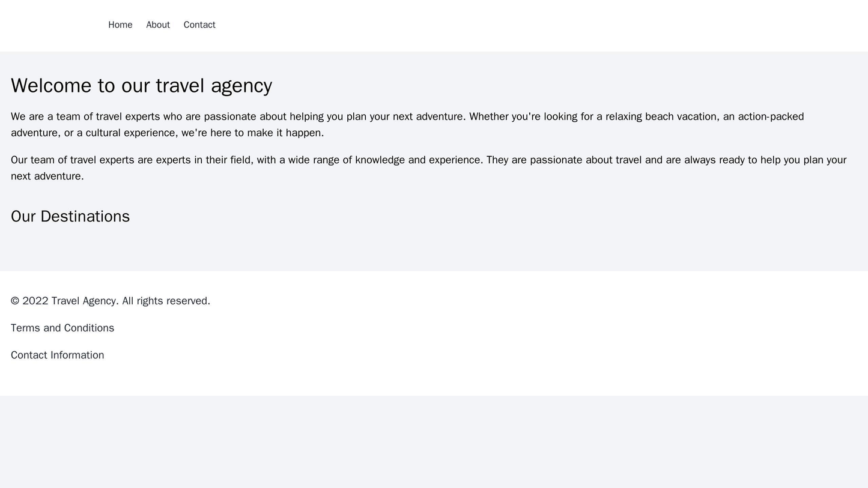This screenshot has height=488, width=868.
Task: Select Contact in the top navigation
Action: (199, 25)
